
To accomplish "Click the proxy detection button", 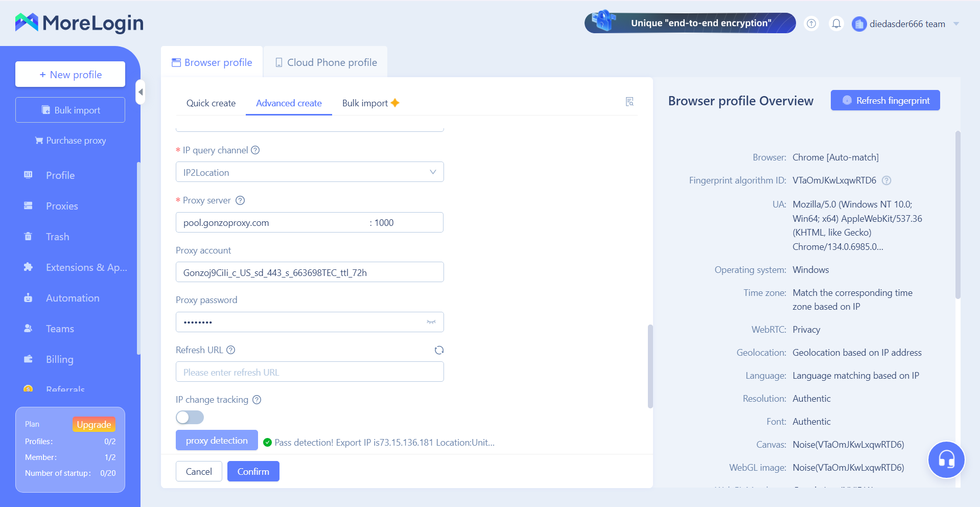I will coord(217,441).
